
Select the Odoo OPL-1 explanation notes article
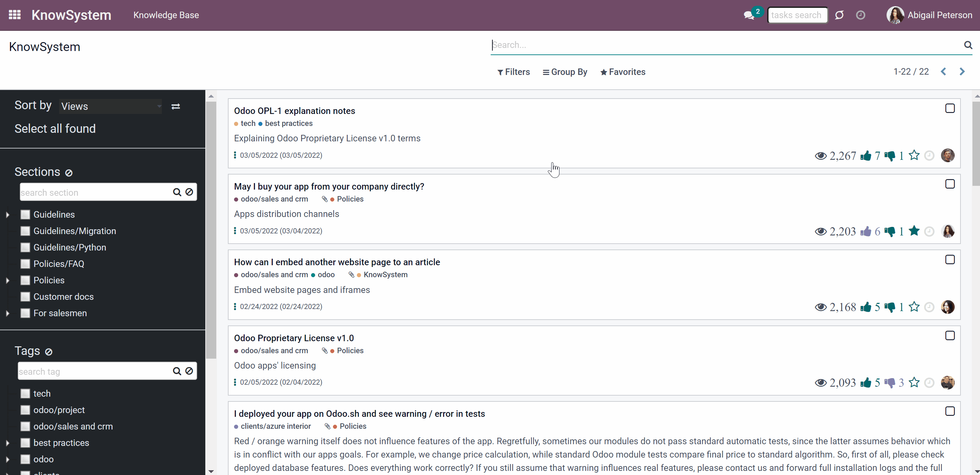[x=950, y=108]
